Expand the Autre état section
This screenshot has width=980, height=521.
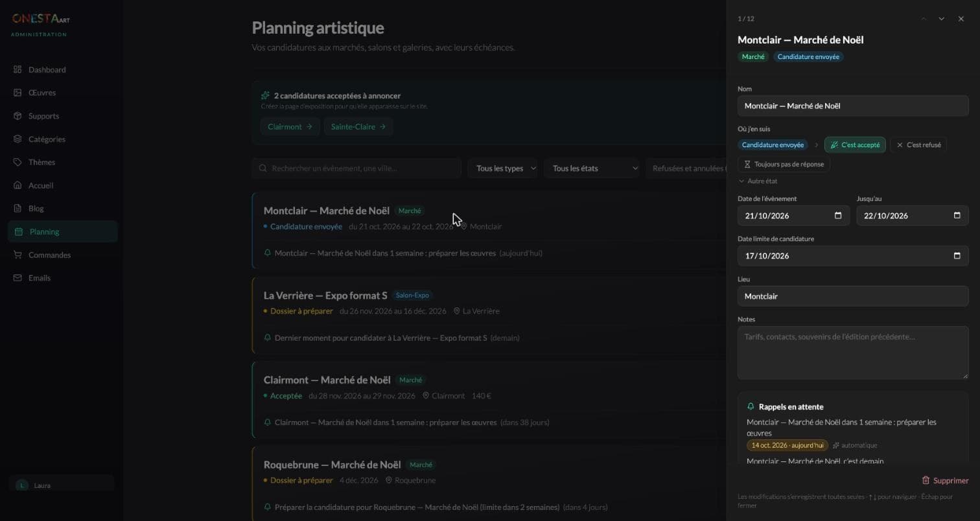coord(758,181)
